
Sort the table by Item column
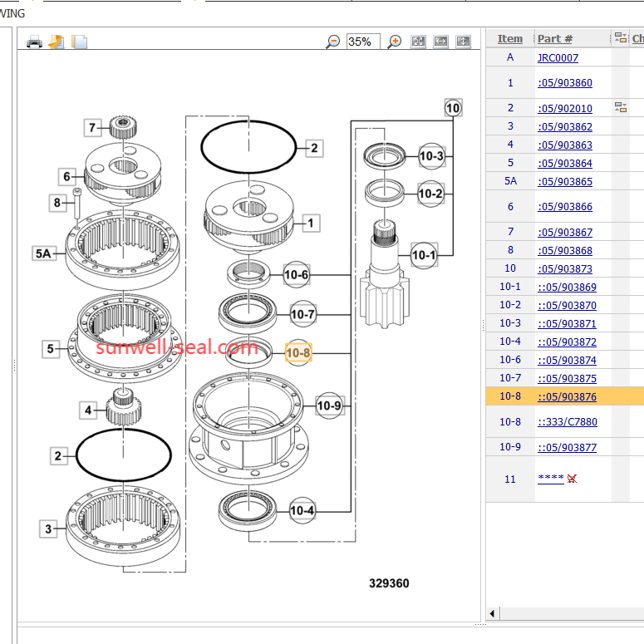(509, 38)
